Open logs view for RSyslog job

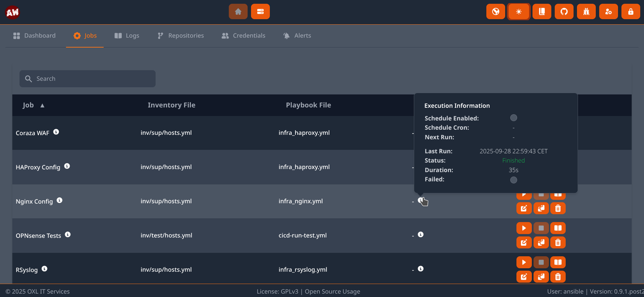[x=558, y=262]
